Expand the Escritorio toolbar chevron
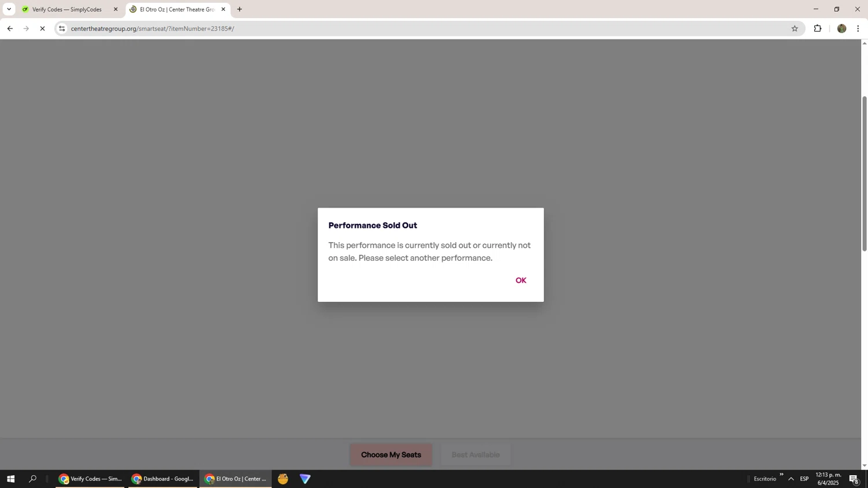 [781, 475]
